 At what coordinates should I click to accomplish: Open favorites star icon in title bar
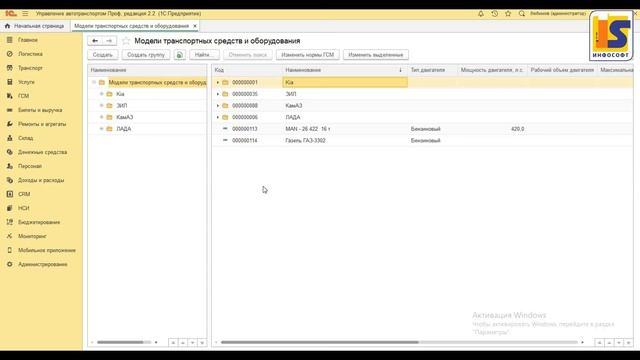508,13
